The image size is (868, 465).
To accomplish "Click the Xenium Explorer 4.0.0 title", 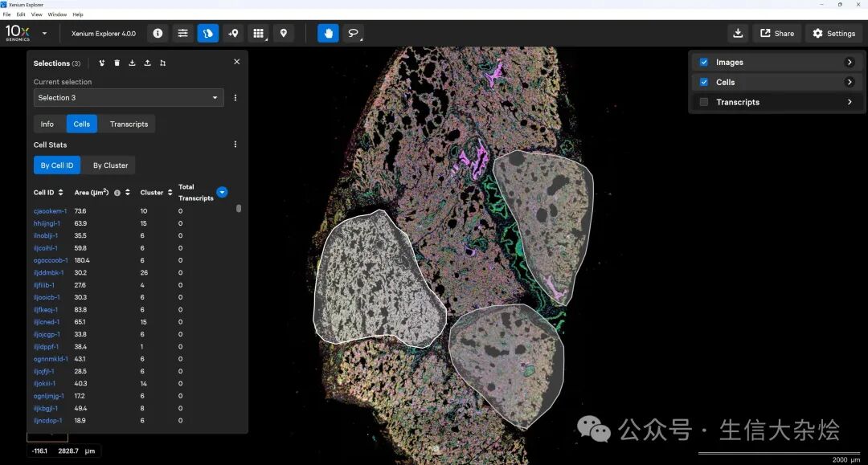I will click(104, 34).
